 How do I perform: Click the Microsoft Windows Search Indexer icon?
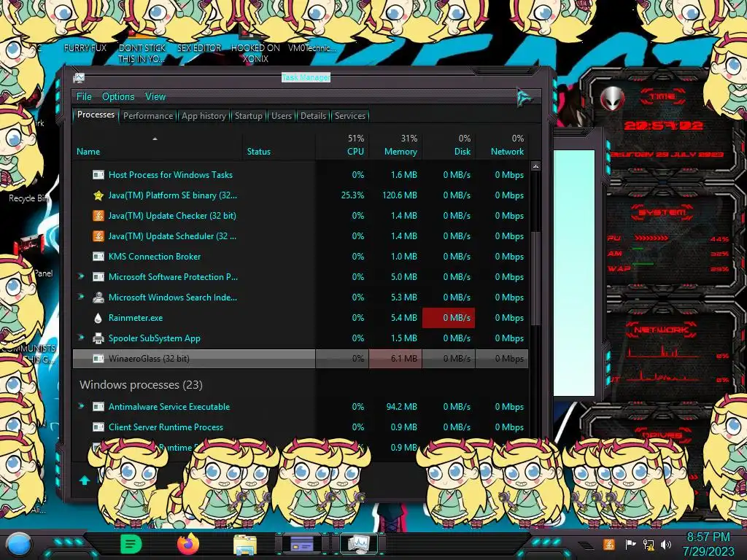pos(98,297)
